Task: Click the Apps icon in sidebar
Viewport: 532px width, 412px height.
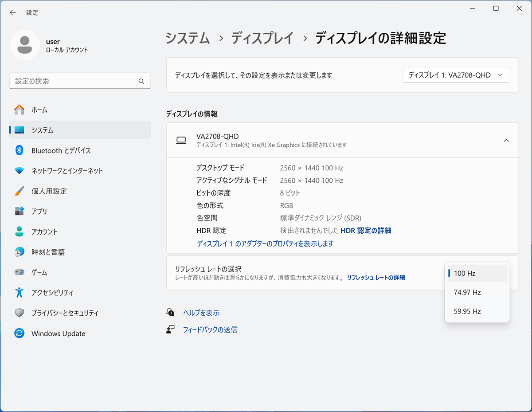Action: (x=19, y=211)
